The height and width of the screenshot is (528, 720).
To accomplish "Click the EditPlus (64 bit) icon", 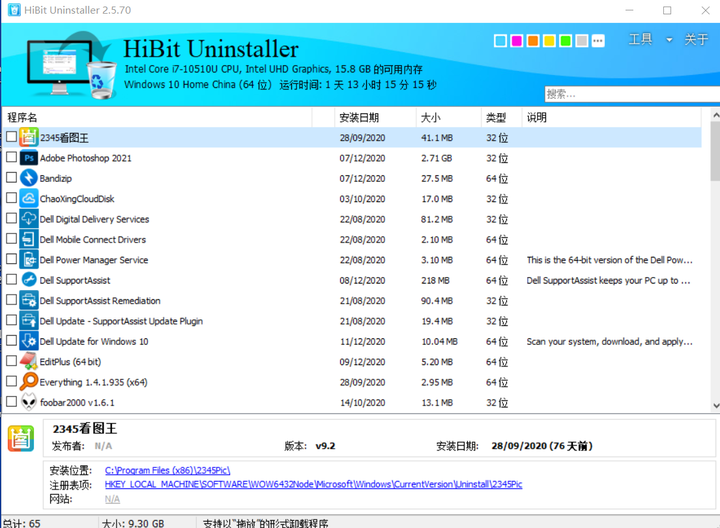I will point(28,361).
